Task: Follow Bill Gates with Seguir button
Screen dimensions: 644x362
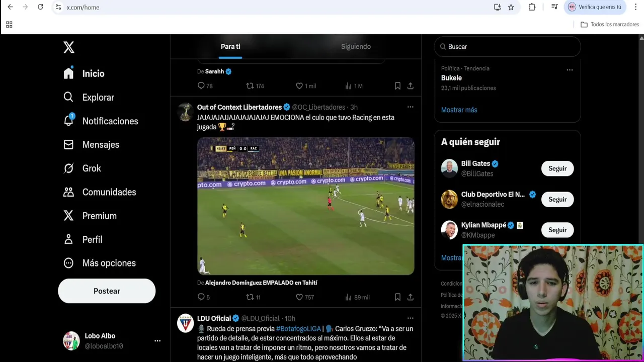Action: pyautogui.click(x=557, y=168)
